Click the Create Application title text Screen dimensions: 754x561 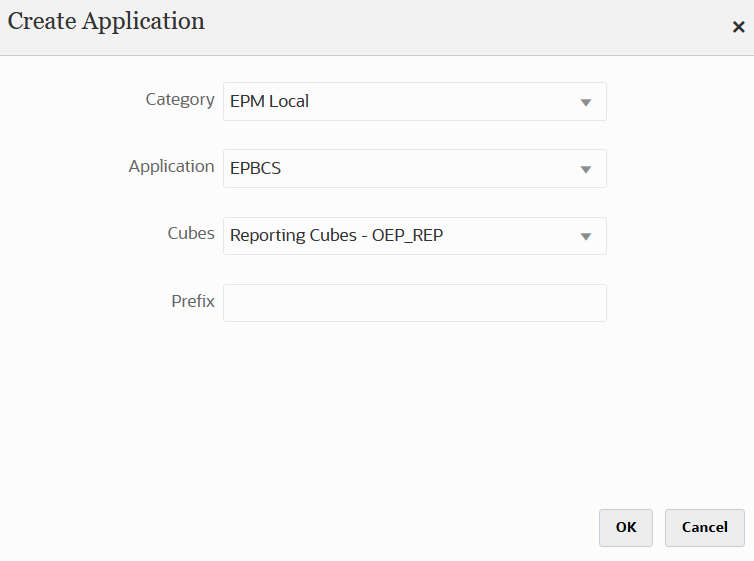pyautogui.click(x=106, y=22)
